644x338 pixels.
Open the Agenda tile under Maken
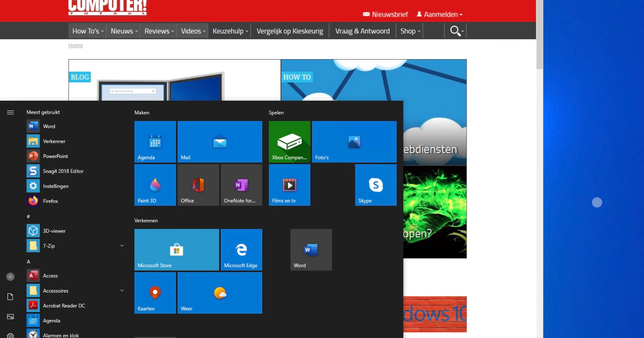click(155, 142)
